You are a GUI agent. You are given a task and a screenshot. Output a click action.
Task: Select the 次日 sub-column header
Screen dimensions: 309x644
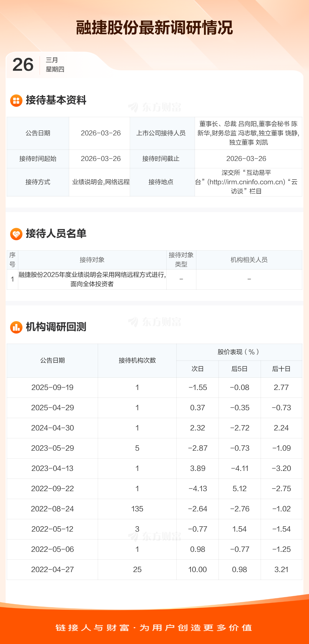click(197, 369)
